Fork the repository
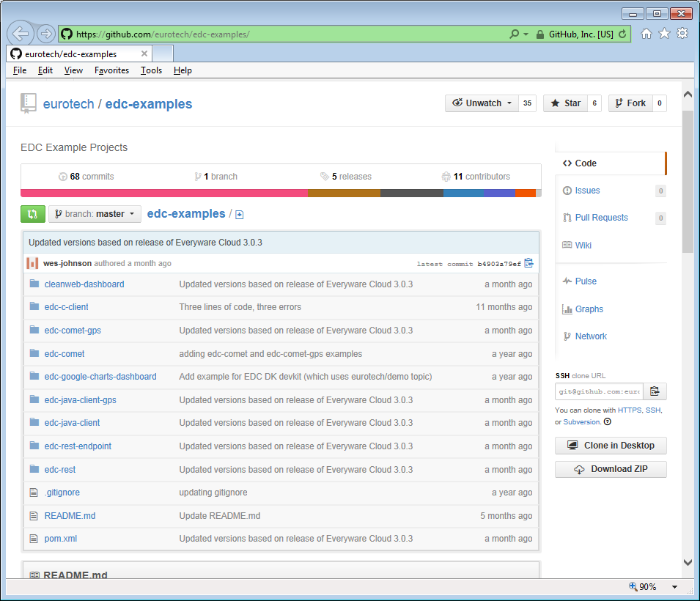Image resolution: width=700 pixels, height=601 pixels. [x=630, y=103]
